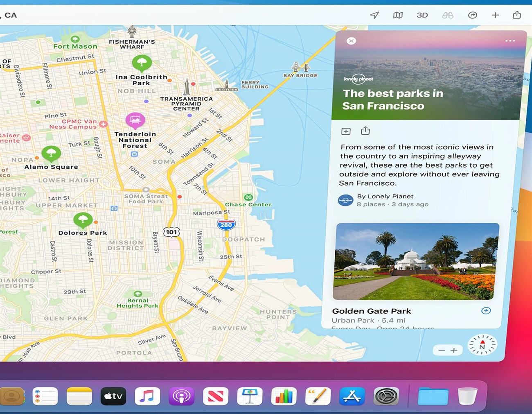Zoom out with the minus button
This screenshot has width=532, height=414.
441,350
